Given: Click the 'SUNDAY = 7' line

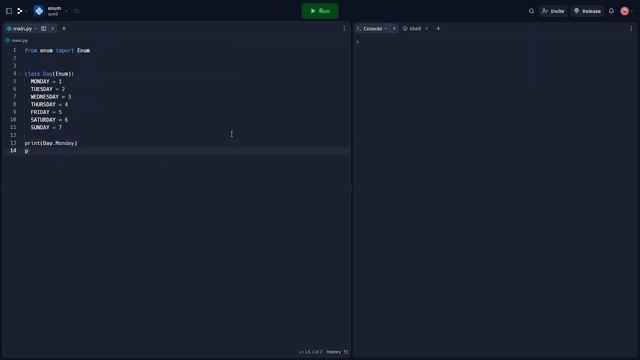Looking at the screenshot, I should coord(46,127).
